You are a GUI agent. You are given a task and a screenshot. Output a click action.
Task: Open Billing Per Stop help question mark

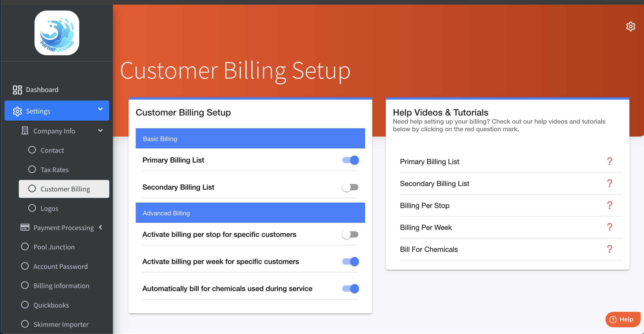coord(610,205)
